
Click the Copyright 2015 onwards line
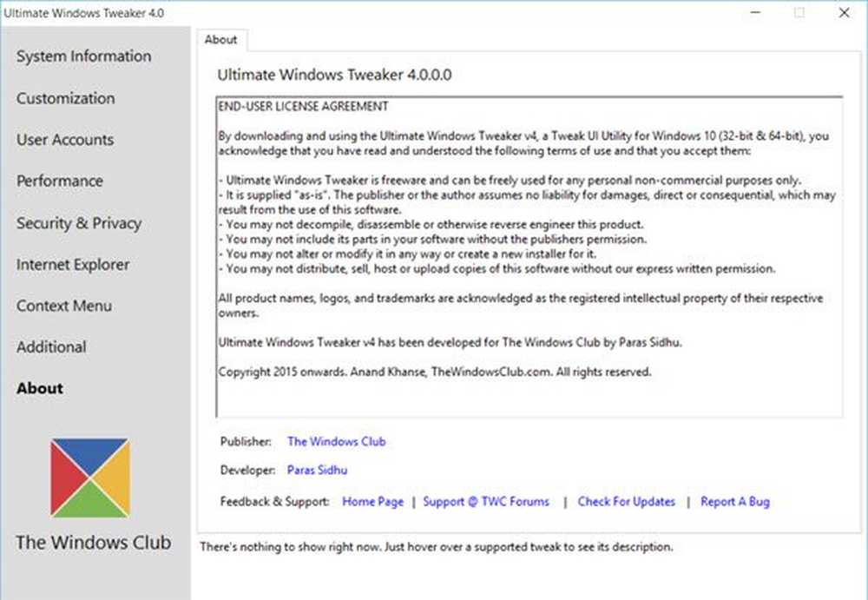pos(435,372)
